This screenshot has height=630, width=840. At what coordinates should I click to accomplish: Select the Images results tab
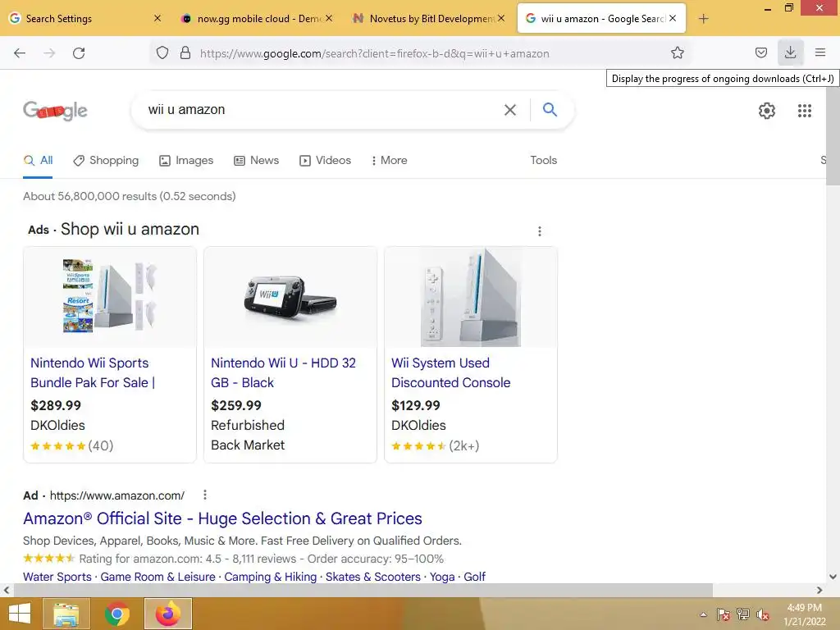pos(186,160)
